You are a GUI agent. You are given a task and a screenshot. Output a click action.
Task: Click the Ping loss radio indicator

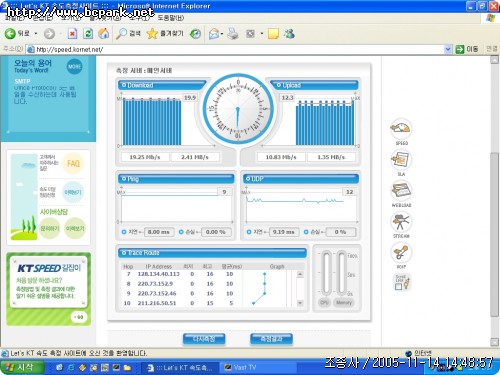181,232
